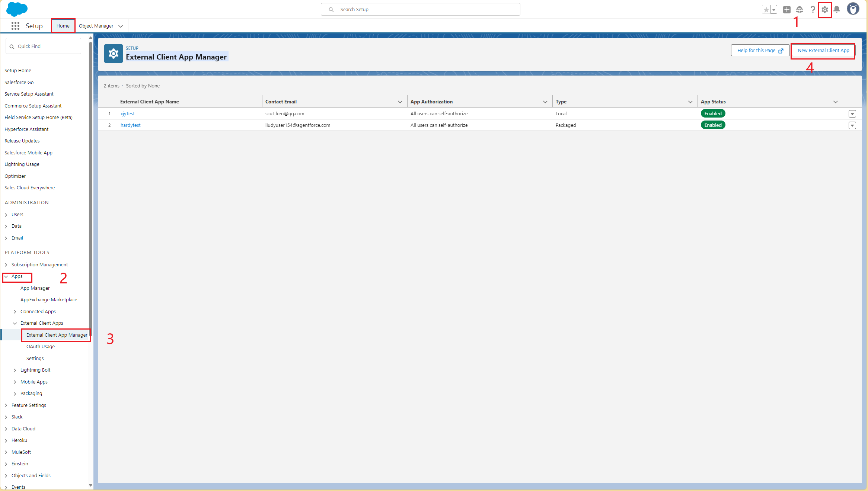868x491 pixels.
Task: Open Salesforce Go
Action: point(19,82)
